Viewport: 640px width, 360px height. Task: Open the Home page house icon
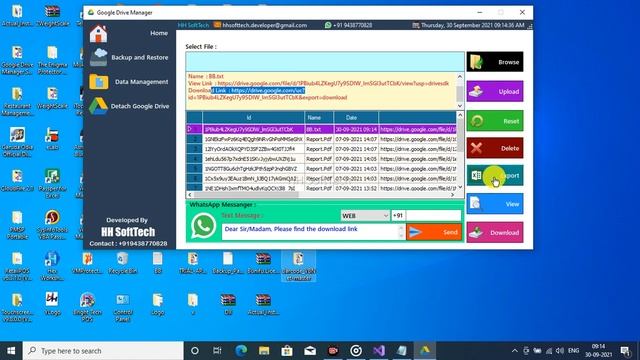tap(98, 34)
